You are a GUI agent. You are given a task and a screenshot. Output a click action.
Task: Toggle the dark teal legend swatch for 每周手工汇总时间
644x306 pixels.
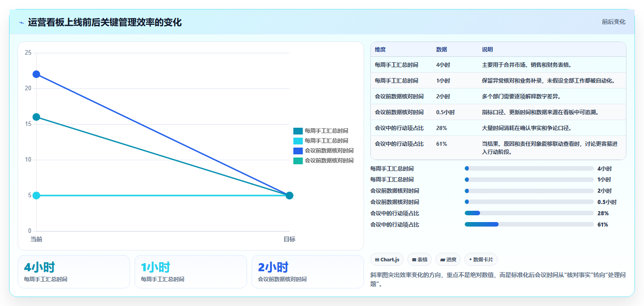[x=298, y=131]
